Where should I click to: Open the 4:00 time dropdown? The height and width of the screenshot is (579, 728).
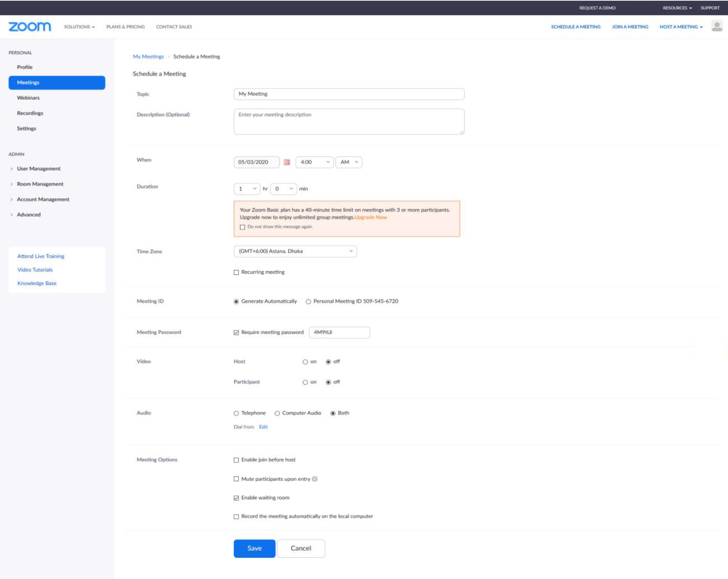coord(315,162)
